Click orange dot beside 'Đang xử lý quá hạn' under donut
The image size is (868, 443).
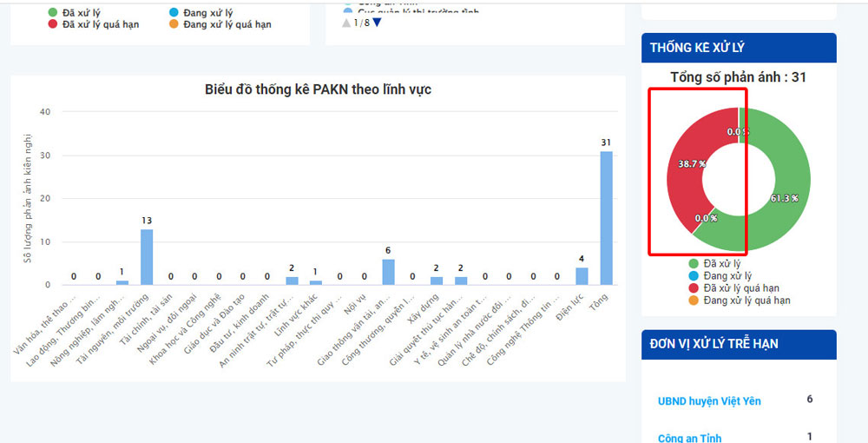click(694, 301)
